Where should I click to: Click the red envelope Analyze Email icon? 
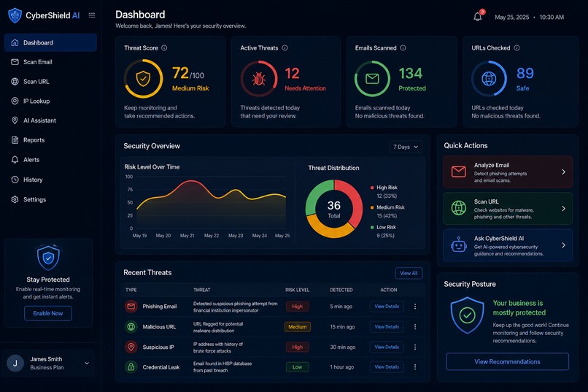(x=459, y=172)
